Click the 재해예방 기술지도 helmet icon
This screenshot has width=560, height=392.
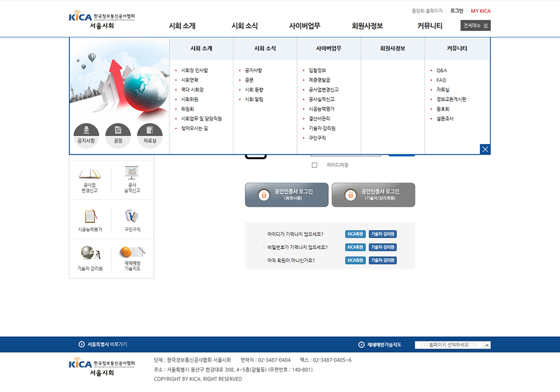132,258
